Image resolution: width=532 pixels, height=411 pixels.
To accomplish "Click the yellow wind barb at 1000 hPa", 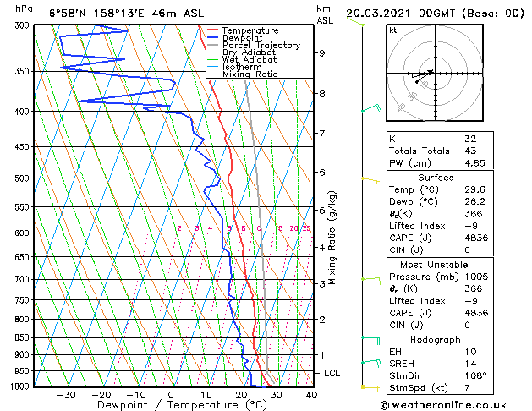I will pyautogui.click(x=370, y=387).
